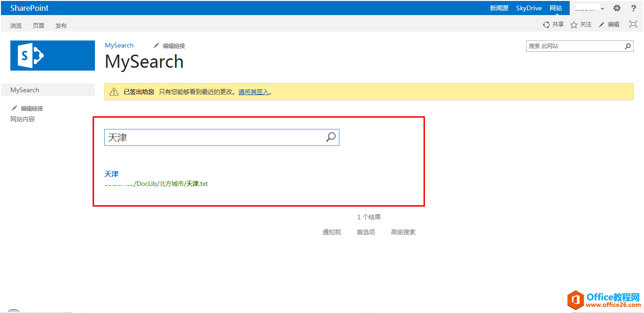Toggle 关注 follow with the star icon
644x313 pixels.
[x=573, y=24]
